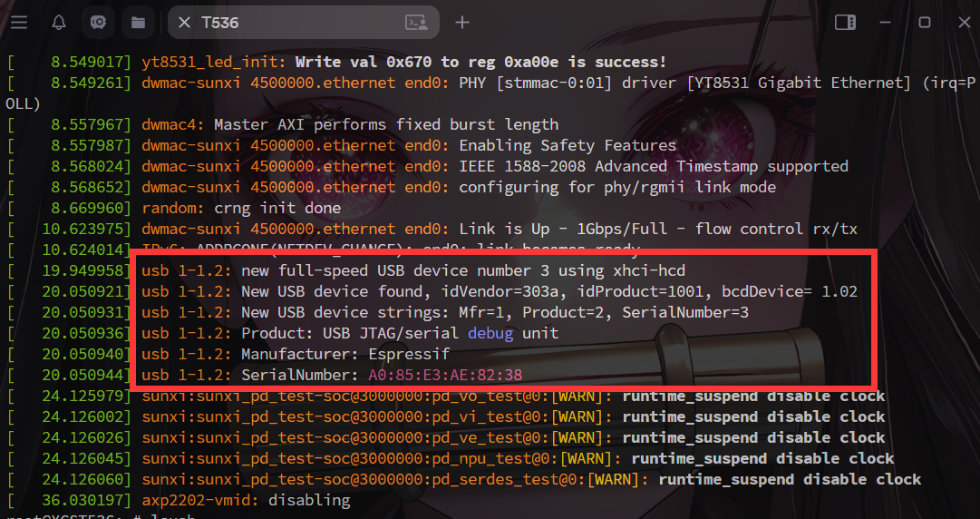Open the notifications bell
980x519 pixels.
coord(59,23)
